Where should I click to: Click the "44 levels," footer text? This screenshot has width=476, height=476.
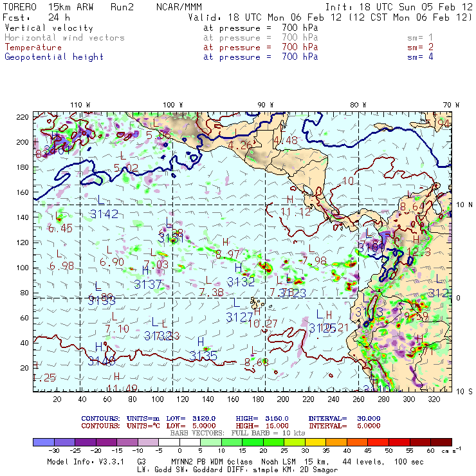(x=363, y=462)
